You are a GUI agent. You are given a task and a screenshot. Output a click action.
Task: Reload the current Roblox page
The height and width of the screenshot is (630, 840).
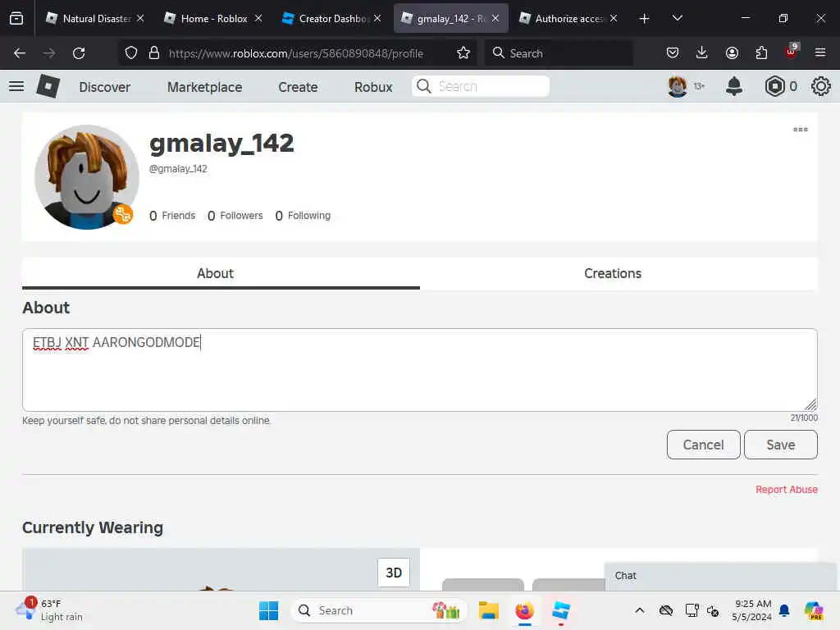click(x=79, y=53)
